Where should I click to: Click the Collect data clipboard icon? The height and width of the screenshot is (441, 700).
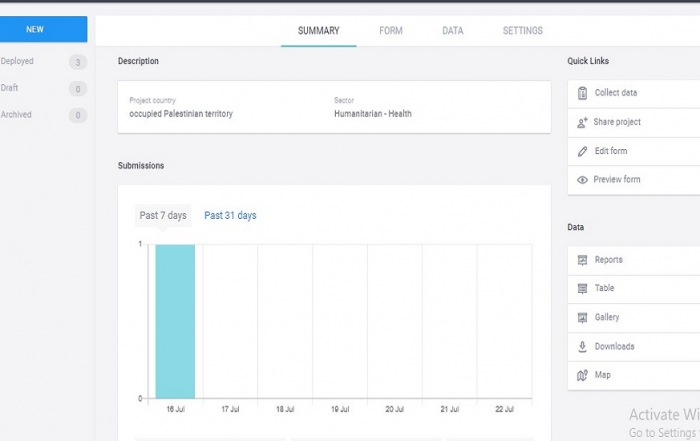coord(582,93)
